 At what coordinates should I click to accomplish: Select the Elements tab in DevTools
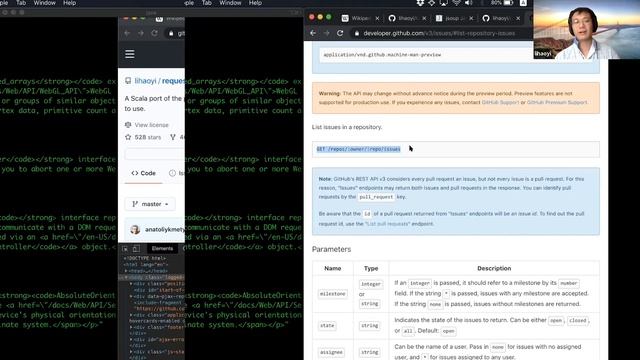(x=162, y=249)
